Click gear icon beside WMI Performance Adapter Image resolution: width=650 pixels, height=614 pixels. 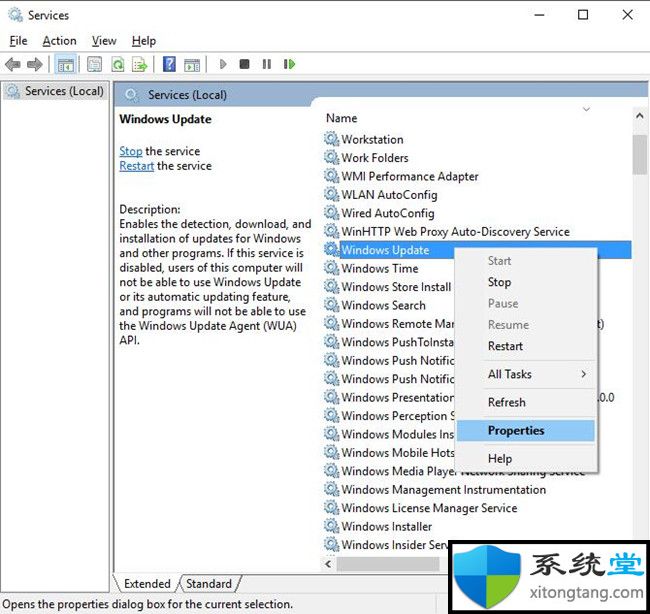pyautogui.click(x=331, y=176)
